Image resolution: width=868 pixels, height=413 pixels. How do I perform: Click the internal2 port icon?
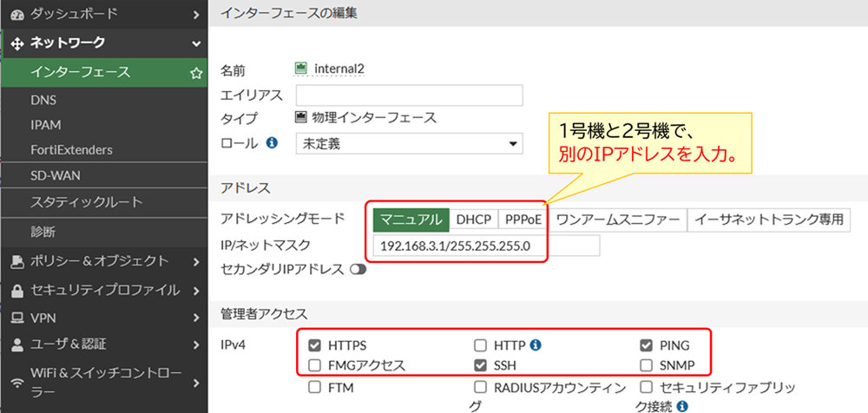click(301, 69)
